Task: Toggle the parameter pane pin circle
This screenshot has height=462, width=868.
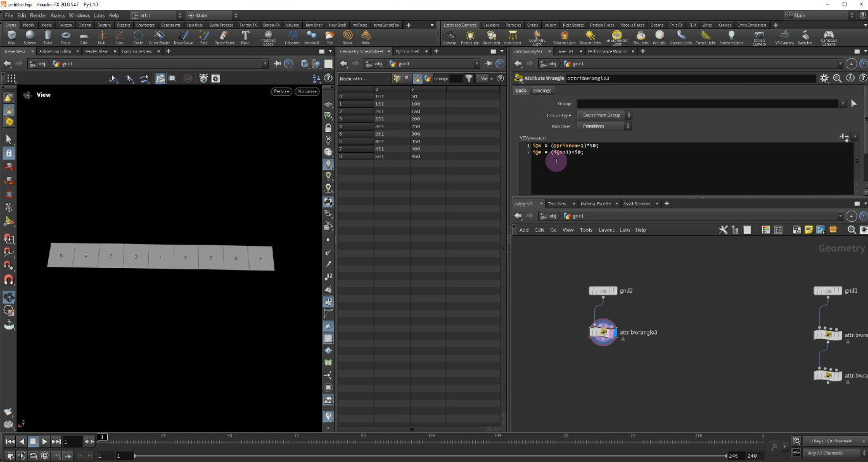Action: [x=852, y=63]
